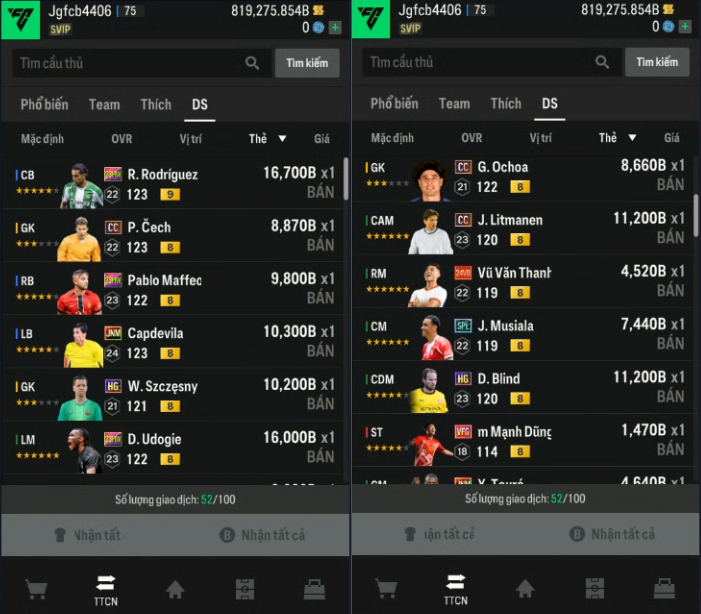Tap home icon in right panel navigation
Screen dimensions: 701x614
click(x=525, y=589)
